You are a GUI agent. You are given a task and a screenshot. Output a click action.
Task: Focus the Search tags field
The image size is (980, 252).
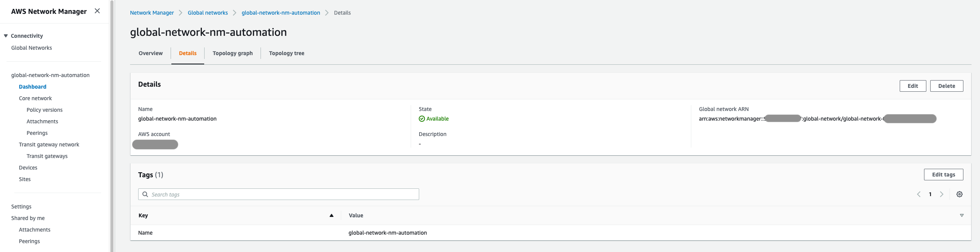[x=278, y=194]
